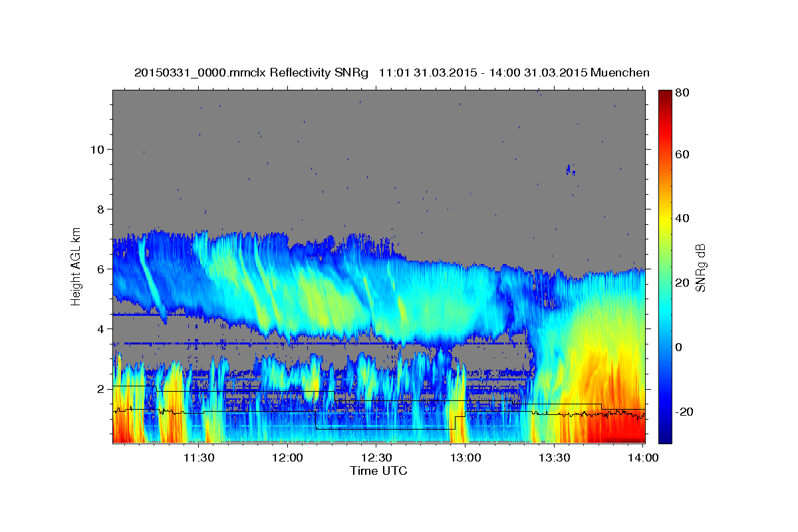Click the dark red top of the colorbar
The image size is (798, 532).
point(664,96)
